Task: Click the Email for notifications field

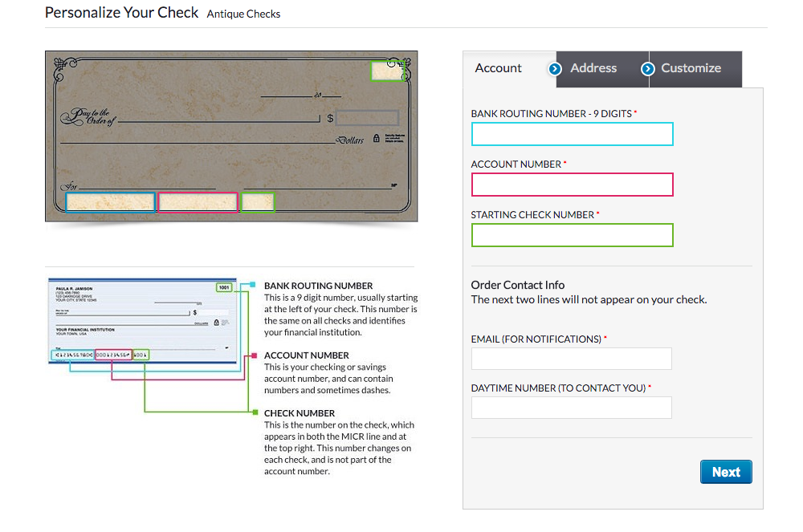Action: pos(571,359)
